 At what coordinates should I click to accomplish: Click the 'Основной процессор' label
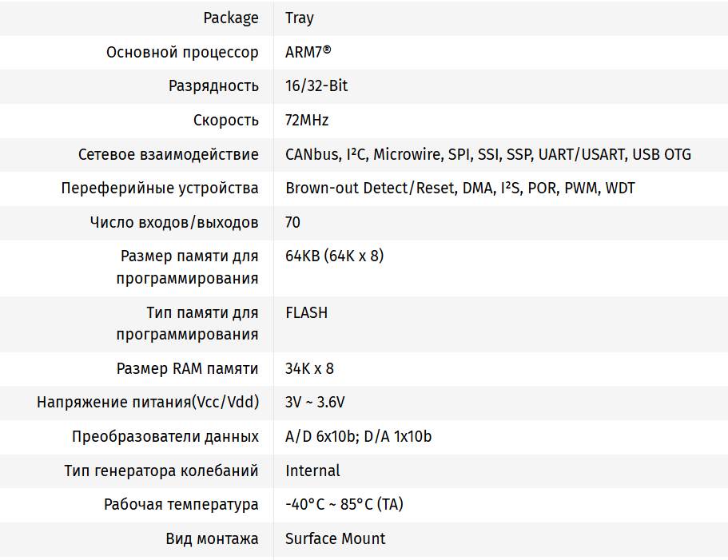point(182,52)
